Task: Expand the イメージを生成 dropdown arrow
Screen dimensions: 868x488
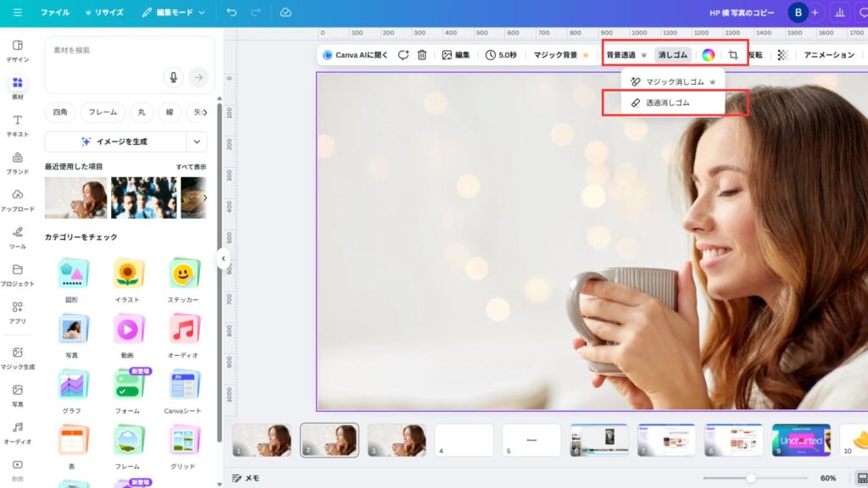Action: pos(197,141)
